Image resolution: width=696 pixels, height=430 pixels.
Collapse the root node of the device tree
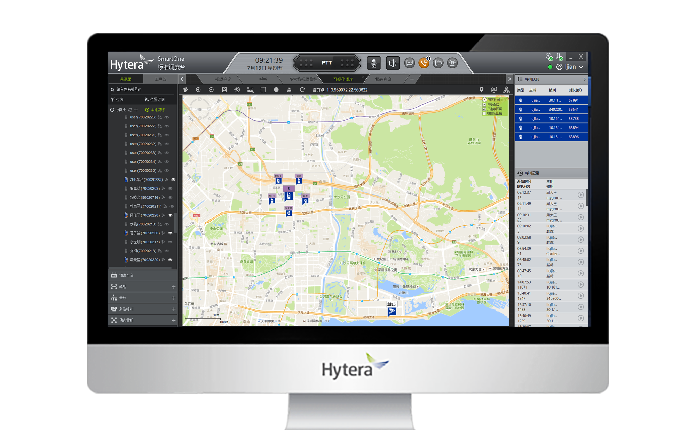click(x=112, y=110)
